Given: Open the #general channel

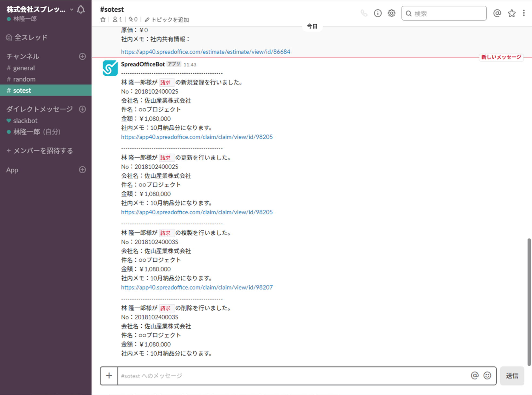Looking at the screenshot, I should (46, 68).
